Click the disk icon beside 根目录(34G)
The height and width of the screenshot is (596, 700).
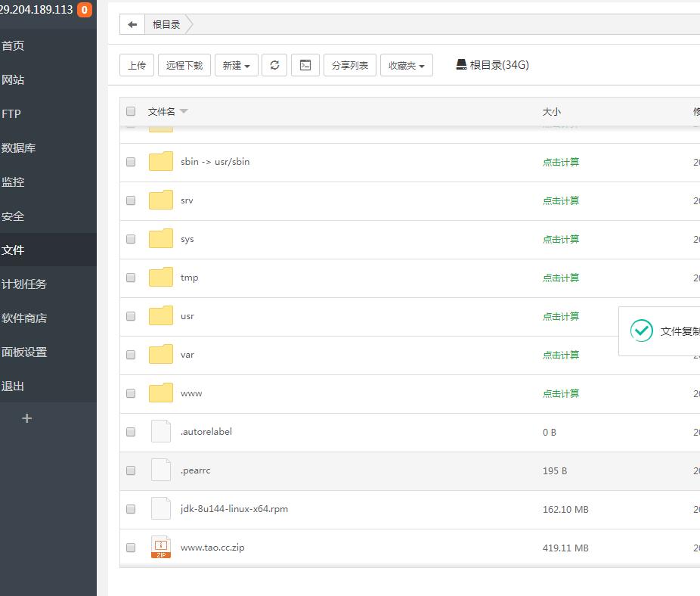(461, 65)
